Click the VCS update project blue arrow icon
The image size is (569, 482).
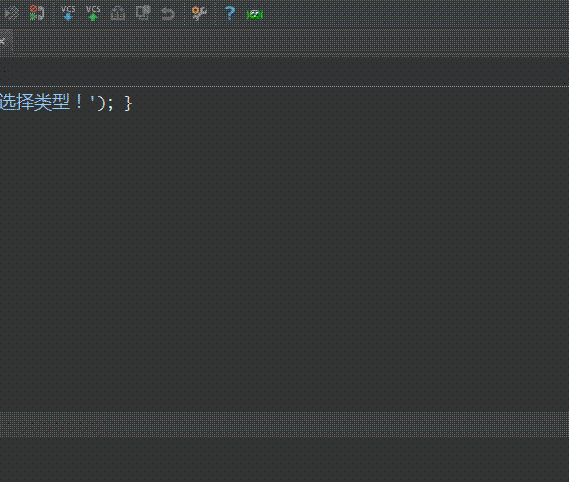pyautogui.click(x=68, y=13)
